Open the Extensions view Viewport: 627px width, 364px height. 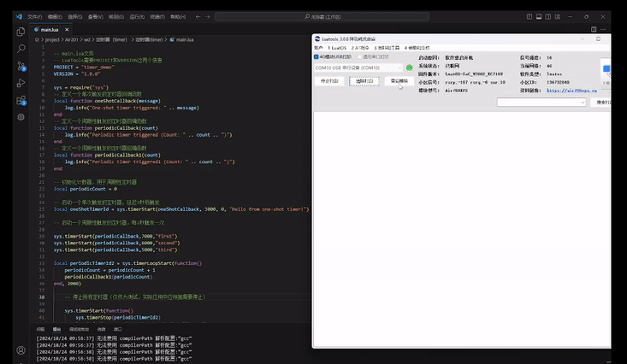point(21,100)
